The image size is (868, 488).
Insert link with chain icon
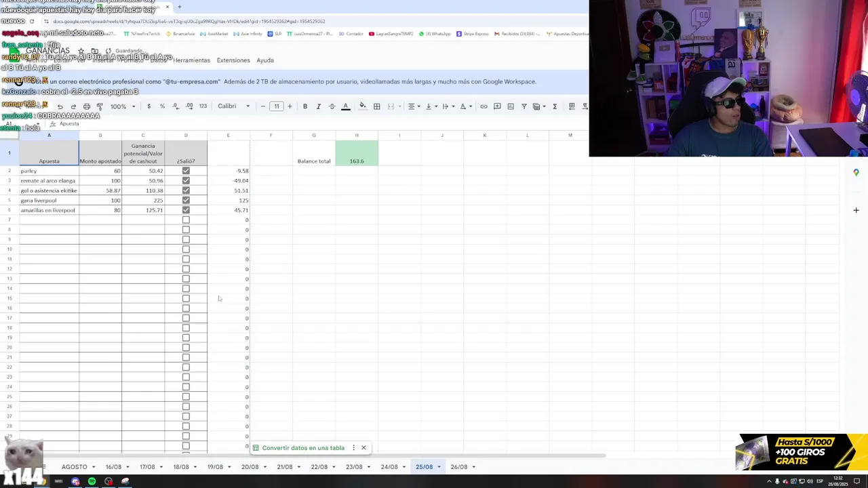pyautogui.click(x=484, y=106)
